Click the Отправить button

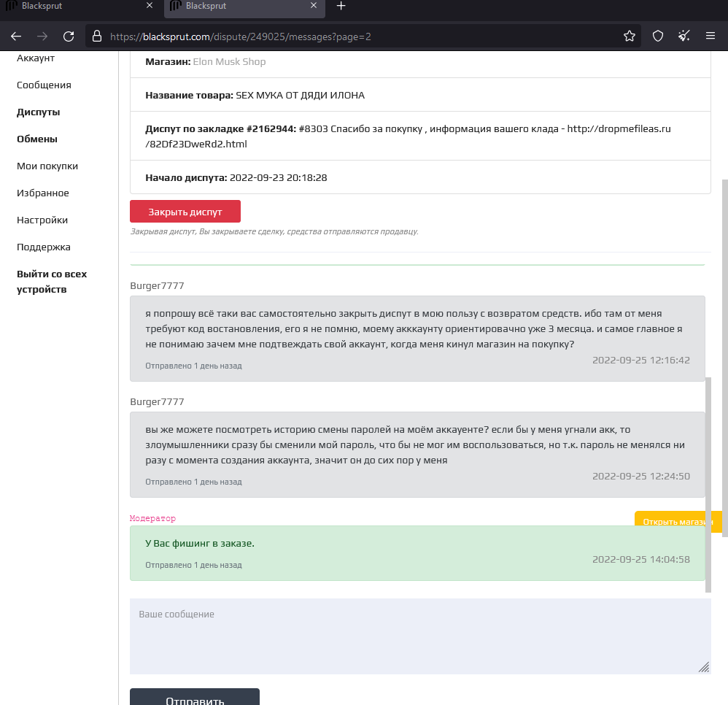point(195,697)
